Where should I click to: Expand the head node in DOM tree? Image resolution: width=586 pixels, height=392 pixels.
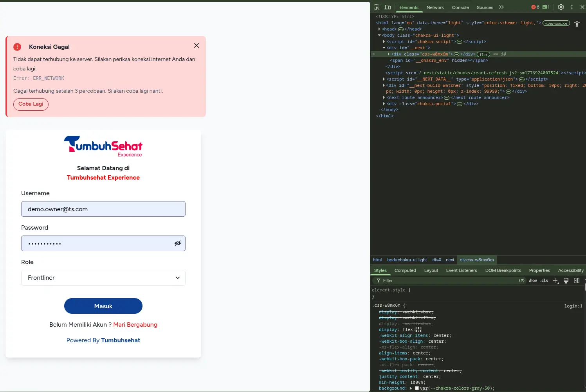[x=379, y=29]
